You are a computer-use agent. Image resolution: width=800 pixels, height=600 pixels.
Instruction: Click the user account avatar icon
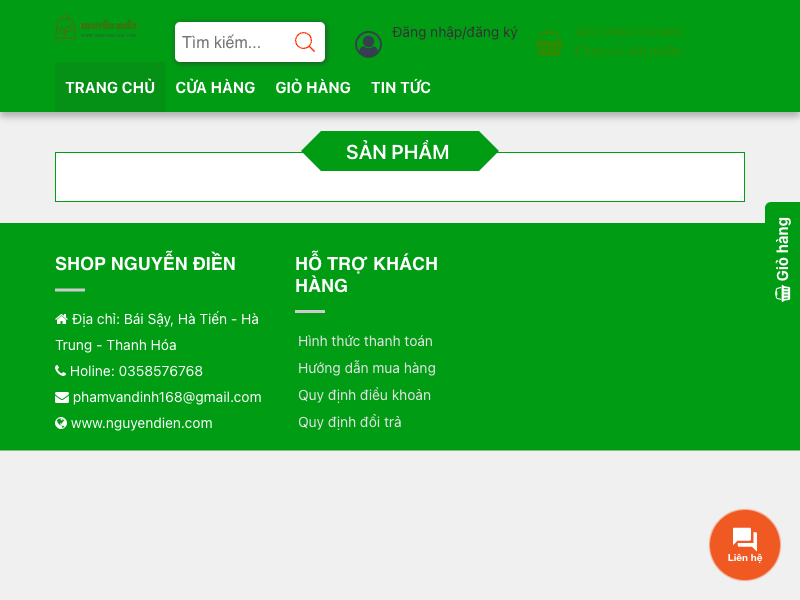click(368, 44)
